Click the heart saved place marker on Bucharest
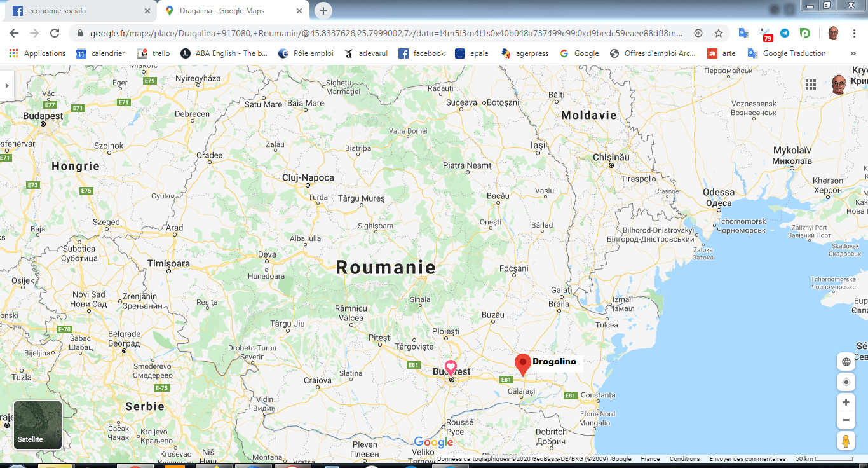The width and height of the screenshot is (868, 468). pyautogui.click(x=451, y=367)
